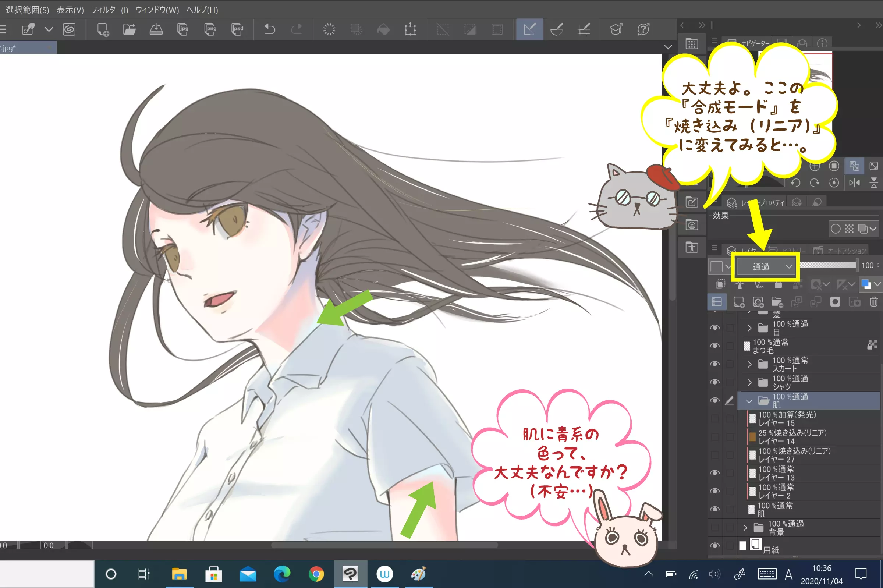Click the Open file folder icon
Viewport: 883px width, 588px height.
(x=129, y=29)
